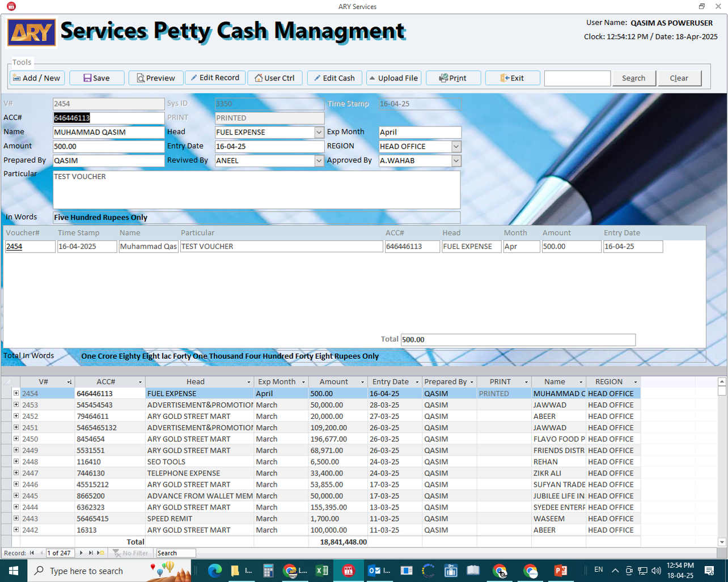Click the Edit Cash button
Image resolution: width=728 pixels, height=582 pixels.
click(335, 78)
